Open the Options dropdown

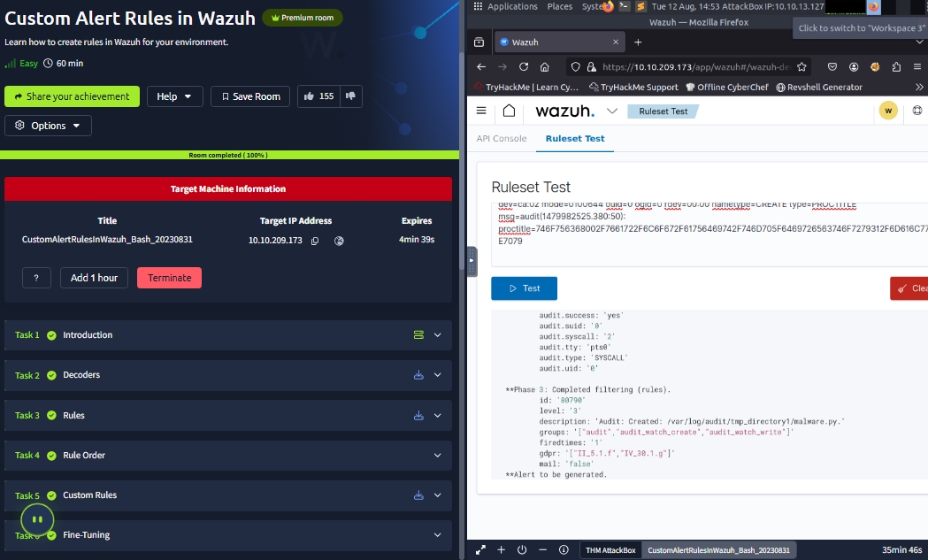pyautogui.click(x=48, y=126)
